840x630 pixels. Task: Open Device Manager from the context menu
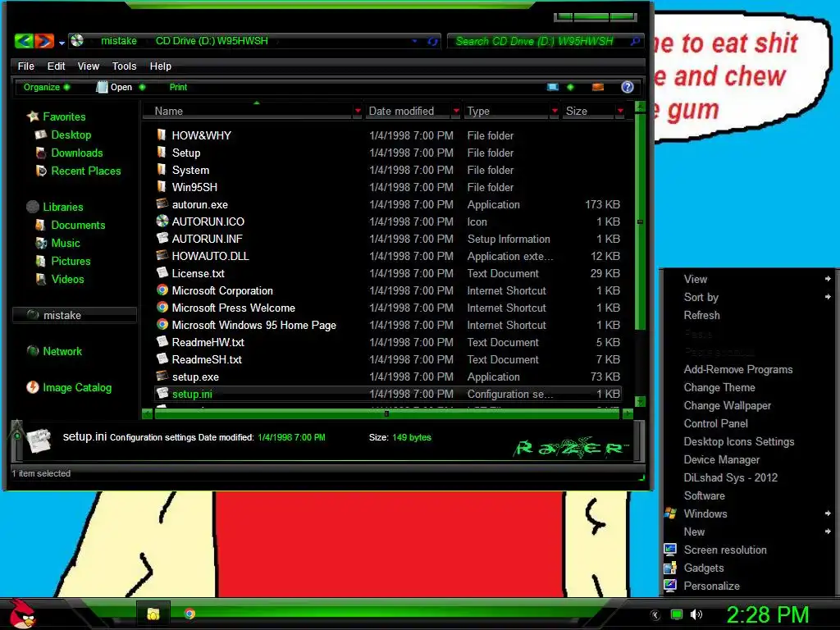click(x=722, y=459)
